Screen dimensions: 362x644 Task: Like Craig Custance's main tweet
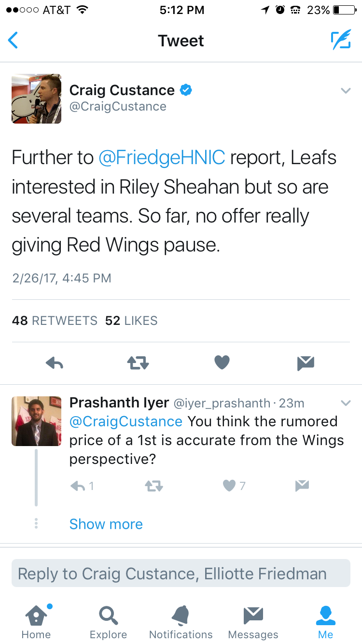[x=222, y=363]
